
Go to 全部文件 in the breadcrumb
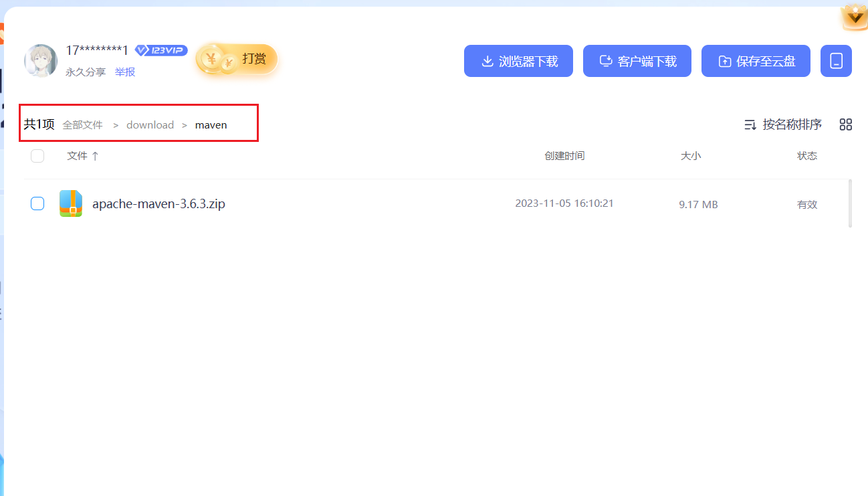pos(83,125)
